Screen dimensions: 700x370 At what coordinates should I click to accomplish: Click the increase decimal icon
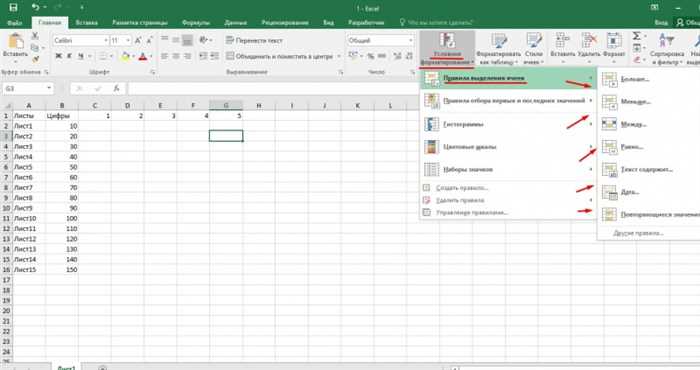click(397, 56)
